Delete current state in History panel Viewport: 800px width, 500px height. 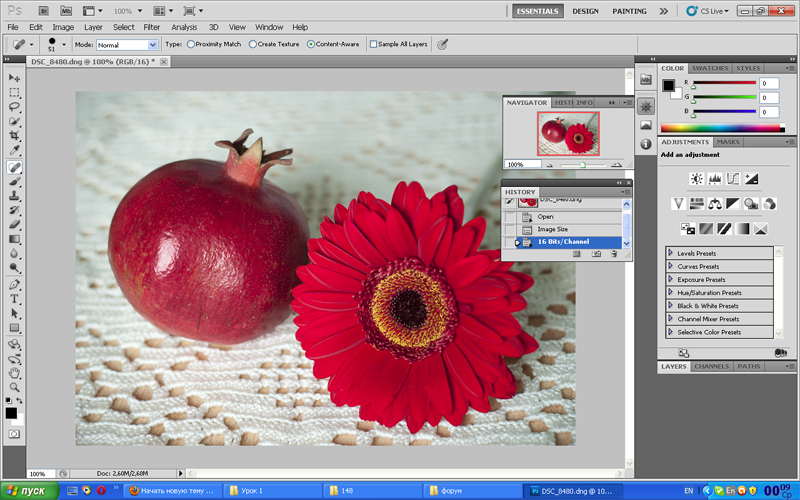(x=614, y=254)
